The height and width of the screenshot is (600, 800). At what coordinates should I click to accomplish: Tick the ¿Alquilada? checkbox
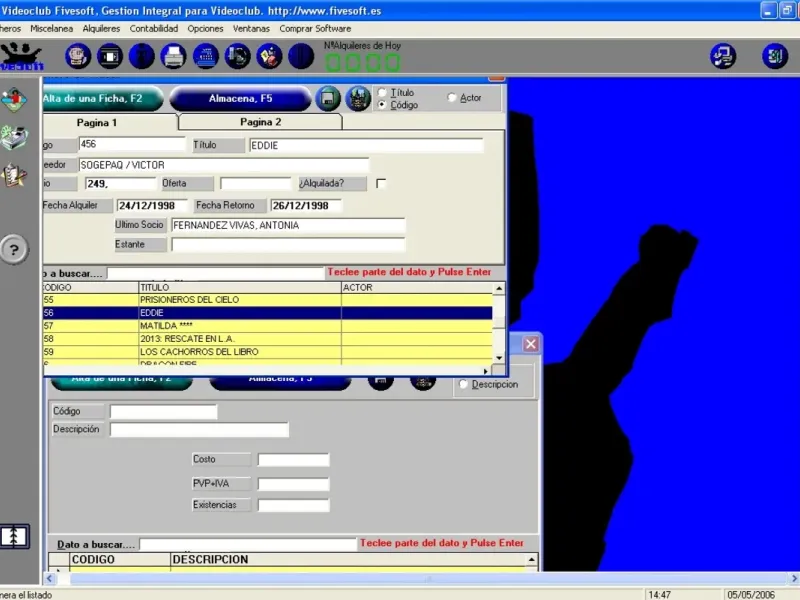point(380,184)
